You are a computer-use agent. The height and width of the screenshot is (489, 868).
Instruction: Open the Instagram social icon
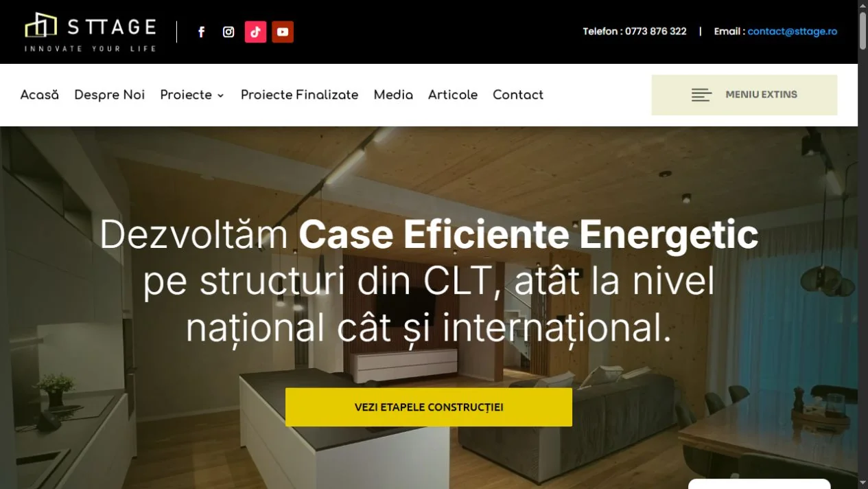click(x=228, y=32)
